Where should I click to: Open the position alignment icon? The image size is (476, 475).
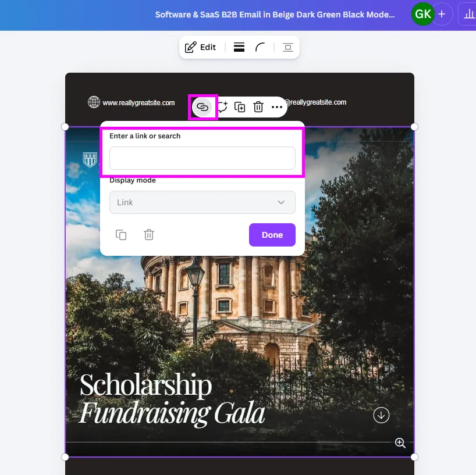coord(288,47)
